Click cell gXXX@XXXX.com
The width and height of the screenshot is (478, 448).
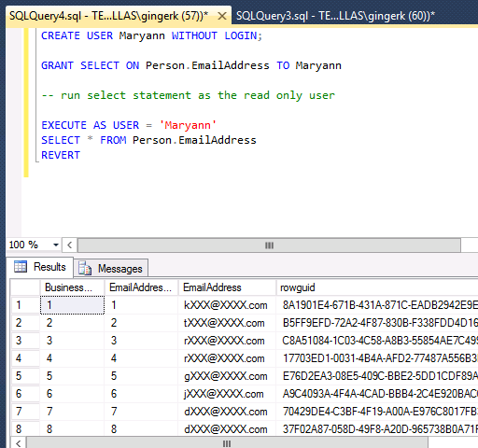tap(227, 376)
